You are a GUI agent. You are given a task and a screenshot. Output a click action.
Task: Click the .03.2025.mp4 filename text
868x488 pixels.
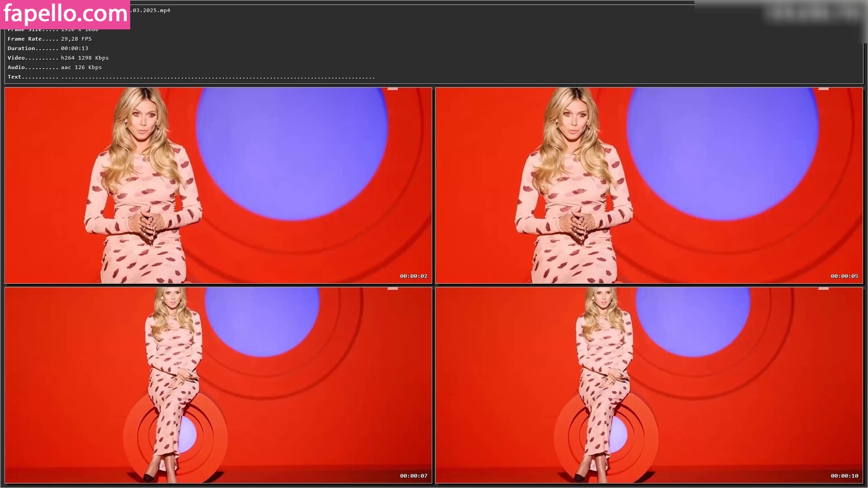151,10
